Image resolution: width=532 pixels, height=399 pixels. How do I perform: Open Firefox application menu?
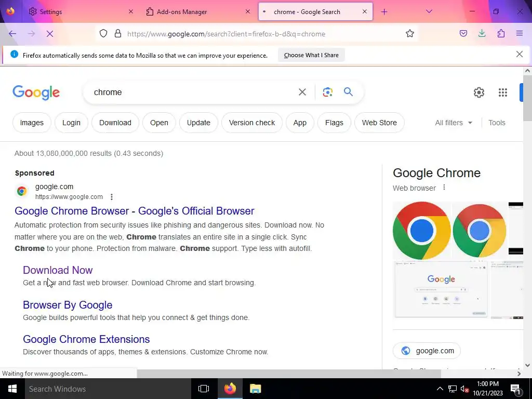tap(520, 33)
